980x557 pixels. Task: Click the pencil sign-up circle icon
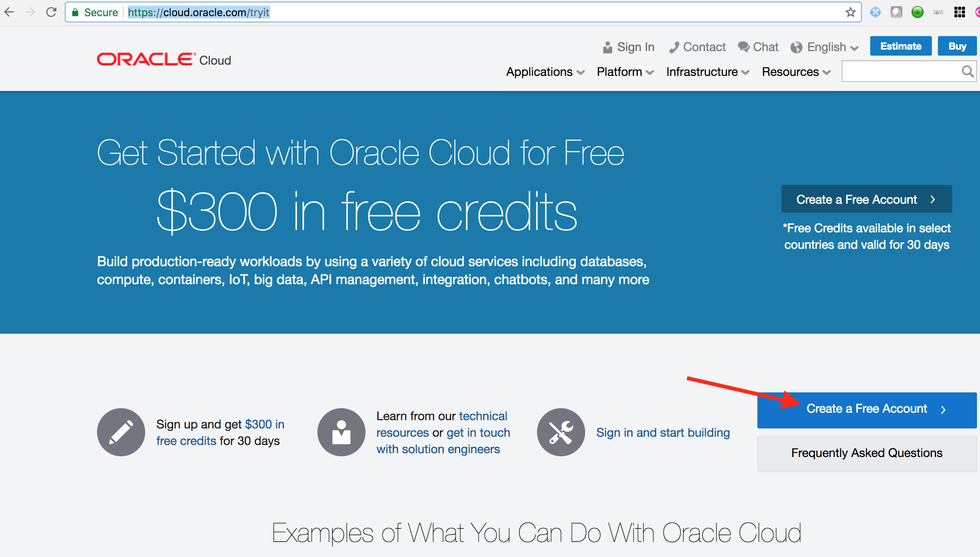(121, 432)
